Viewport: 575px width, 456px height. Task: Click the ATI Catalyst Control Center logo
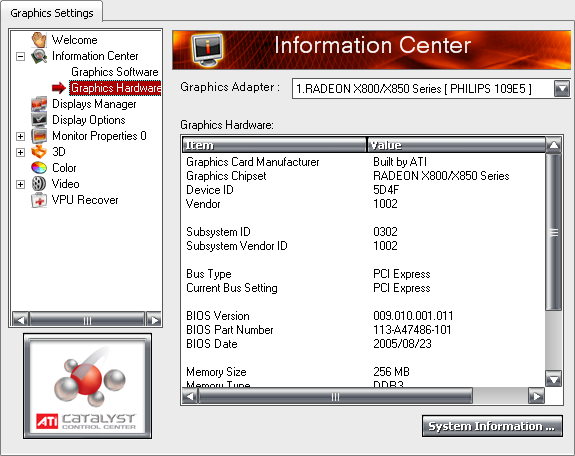(87, 386)
